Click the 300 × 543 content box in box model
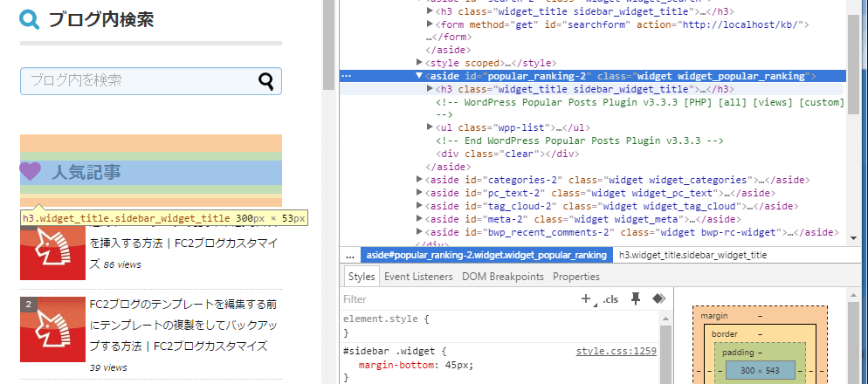 tap(759, 370)
